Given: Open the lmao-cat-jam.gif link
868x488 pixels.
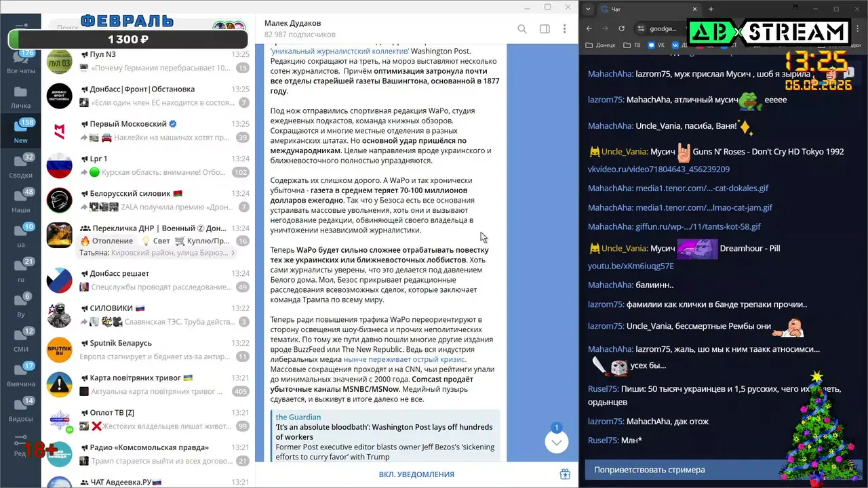Looking at the screenshot, I should tap(704, 207).
